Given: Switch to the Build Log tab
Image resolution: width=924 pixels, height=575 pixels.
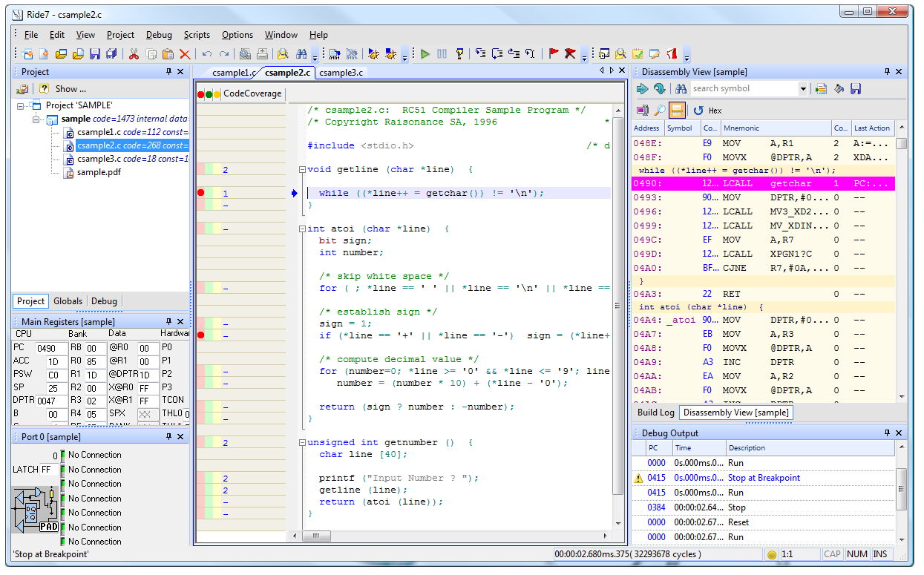Looking at the screenshot, I should coord(656,413).
